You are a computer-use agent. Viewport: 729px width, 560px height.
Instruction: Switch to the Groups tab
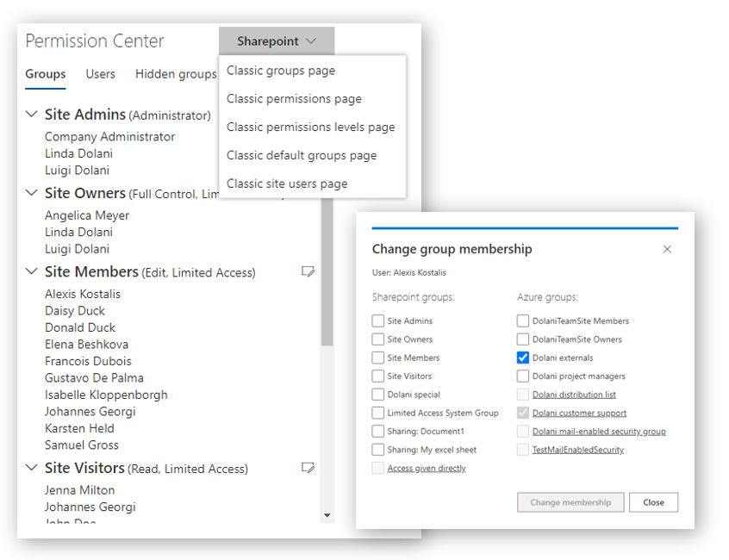pyautogui.click(x=46, y=74)
